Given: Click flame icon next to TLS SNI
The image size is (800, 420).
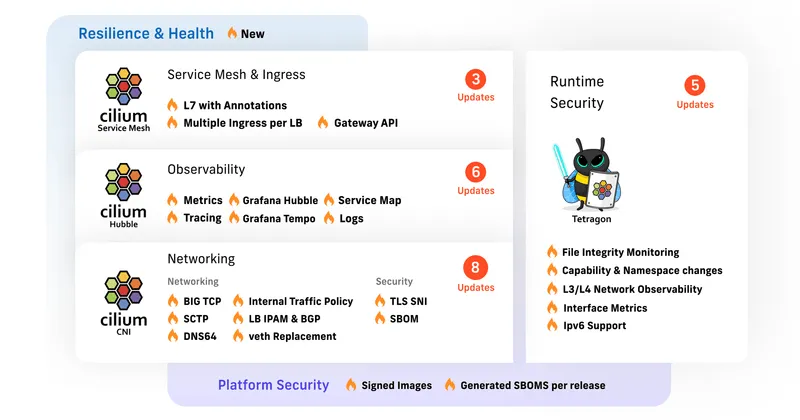Looking at the screenshot, I should [x=380, y=301].
